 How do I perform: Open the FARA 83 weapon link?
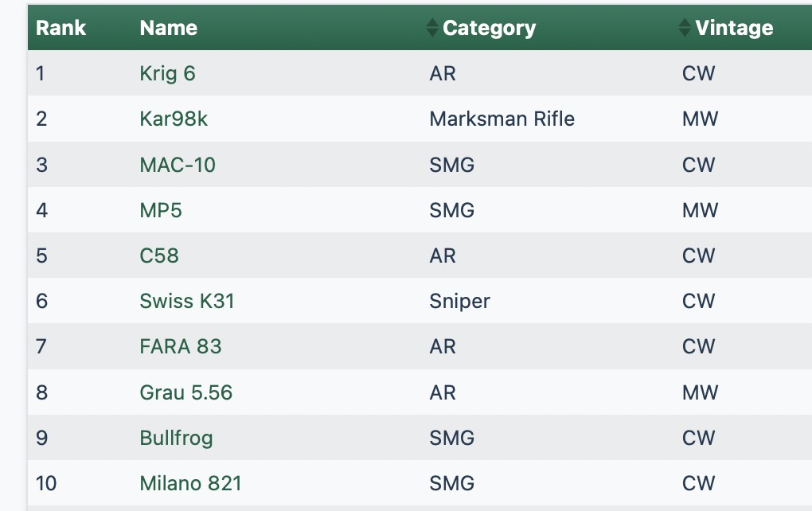[x=181, y=346]
